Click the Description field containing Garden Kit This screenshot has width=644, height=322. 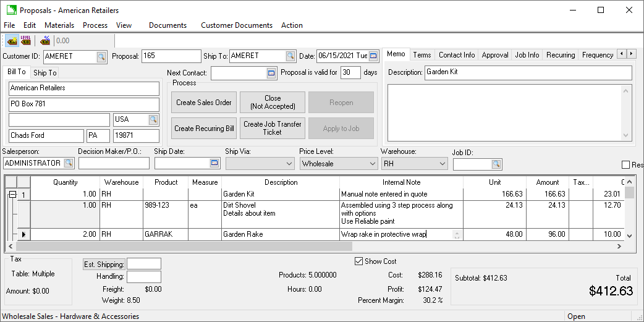tap(528, 73)
